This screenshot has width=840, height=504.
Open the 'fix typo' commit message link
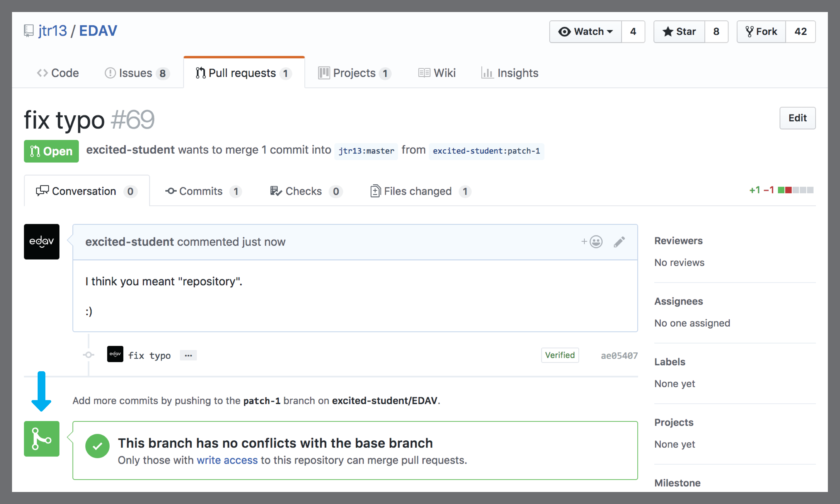tap(150, 356)
